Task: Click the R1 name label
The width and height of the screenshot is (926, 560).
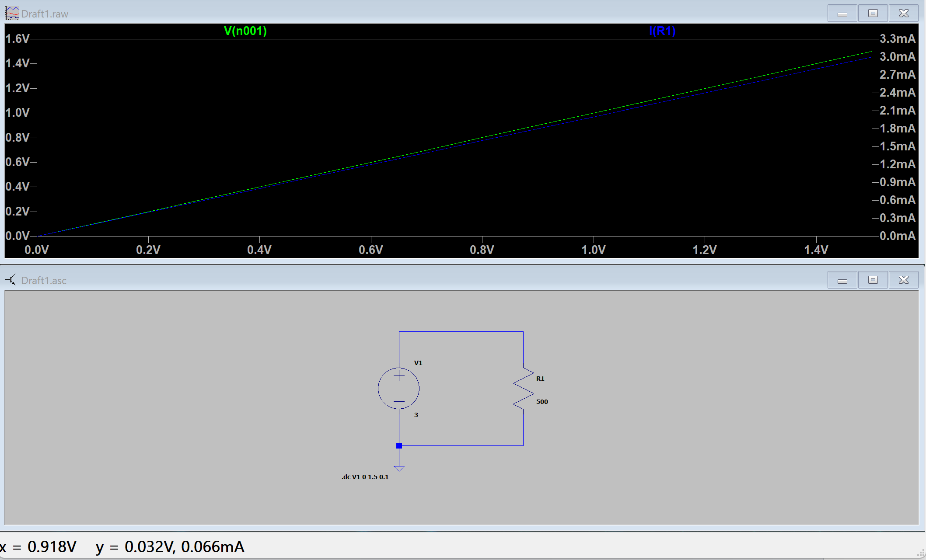Action: pyautogui.click(x=540, y=379)
